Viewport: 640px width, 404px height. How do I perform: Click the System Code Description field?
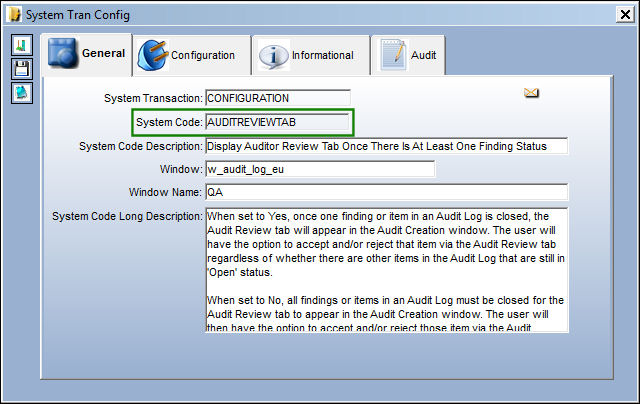[x=386, y=146]
